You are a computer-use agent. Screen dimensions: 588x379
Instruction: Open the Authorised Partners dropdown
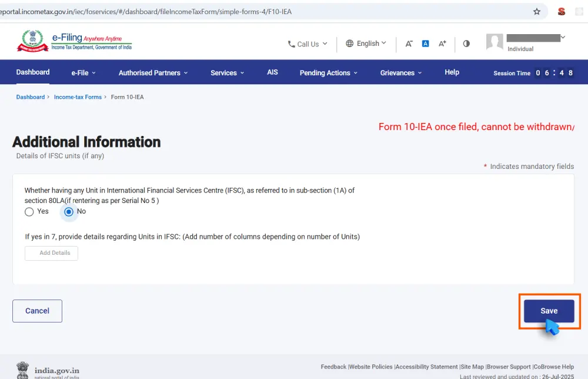(153, 73)
